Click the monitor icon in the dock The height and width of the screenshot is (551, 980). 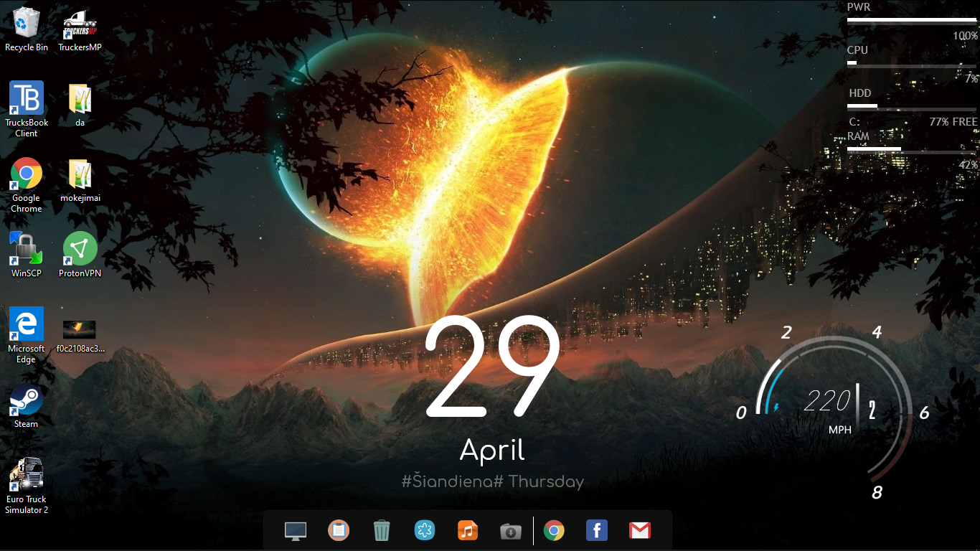tap(296, 531)
